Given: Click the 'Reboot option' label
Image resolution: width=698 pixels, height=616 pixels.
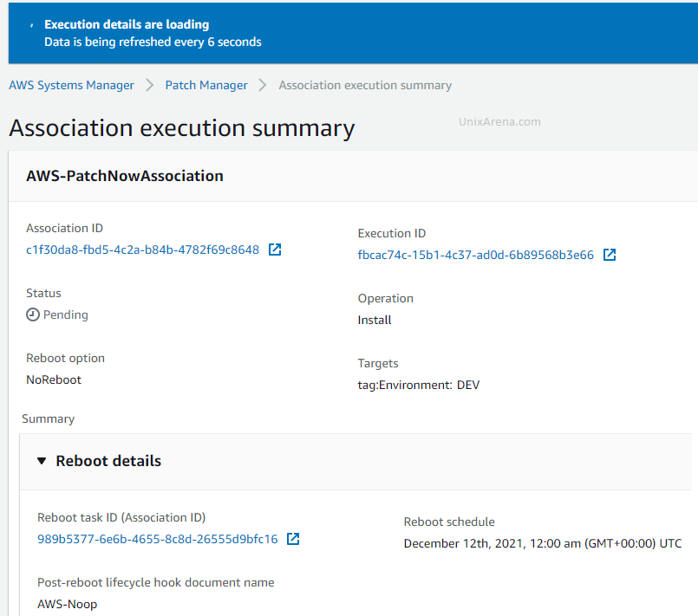Looking at the screenshot, I should (65, 358).
